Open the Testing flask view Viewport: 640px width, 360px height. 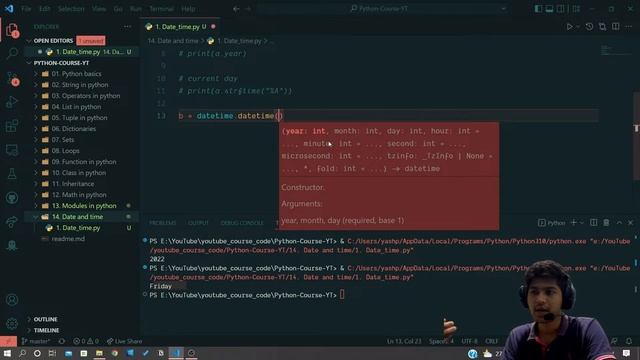click(12, 174)
